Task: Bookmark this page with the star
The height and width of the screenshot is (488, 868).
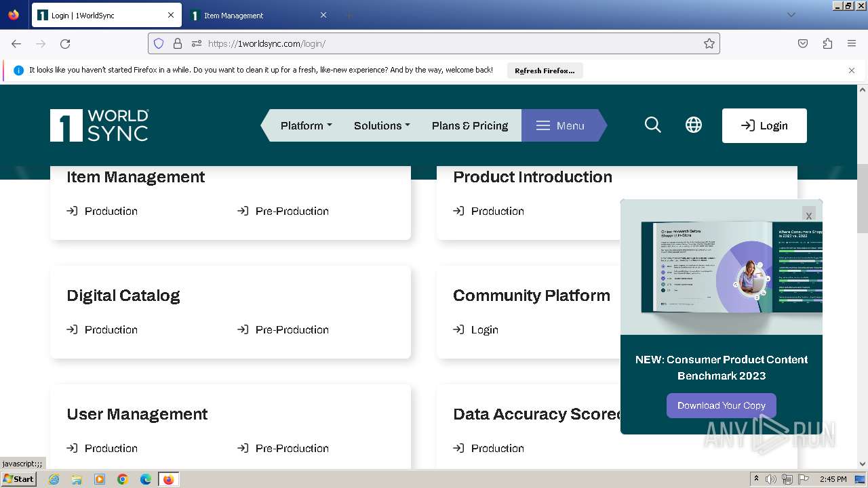Action: (x=709, y=43)
